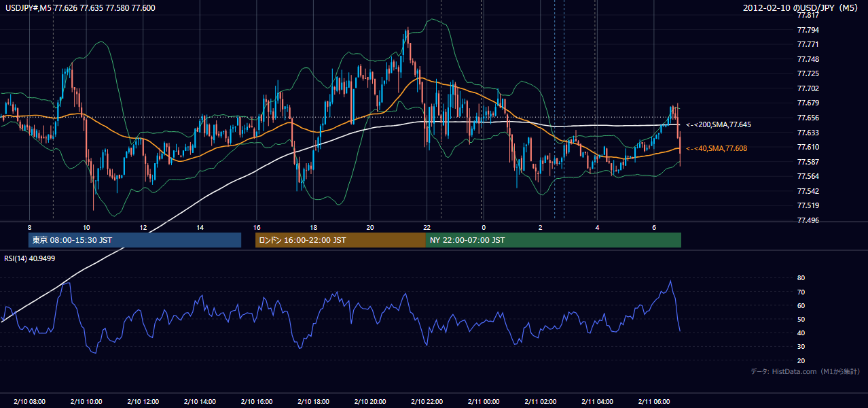Click the RSI(14) 40.9499 indicator label
The width and height of the screenshot is (868, 408).
pos(30,258)
